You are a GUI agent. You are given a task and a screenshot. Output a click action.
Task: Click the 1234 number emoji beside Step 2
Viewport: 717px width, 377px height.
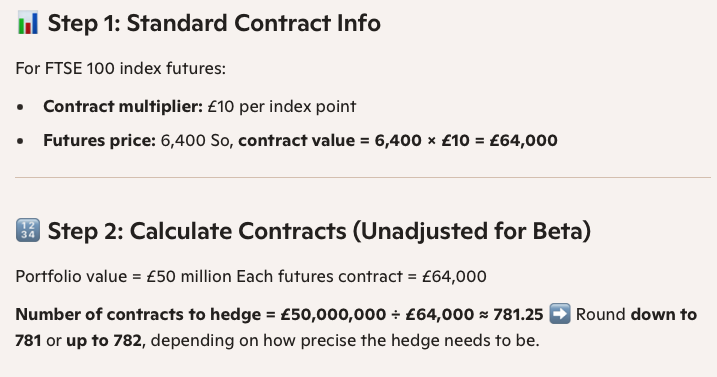[27, 230]
